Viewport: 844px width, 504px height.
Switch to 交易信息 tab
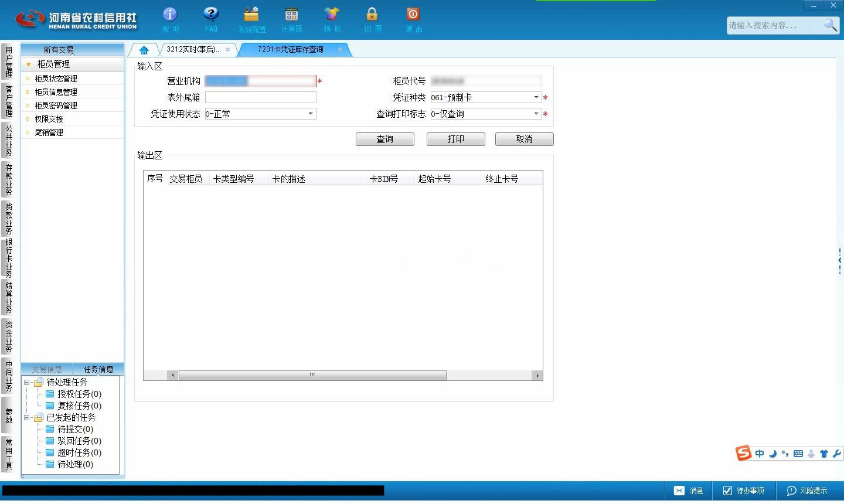47,369
